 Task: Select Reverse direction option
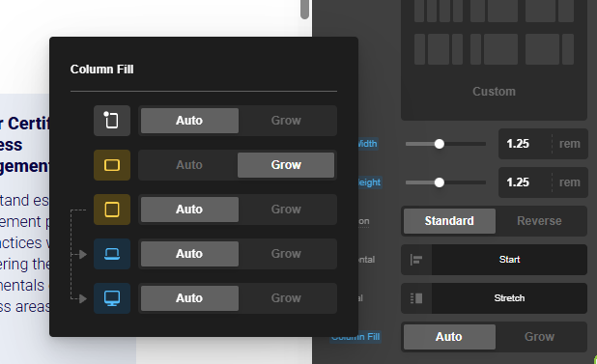pos(539,221)
